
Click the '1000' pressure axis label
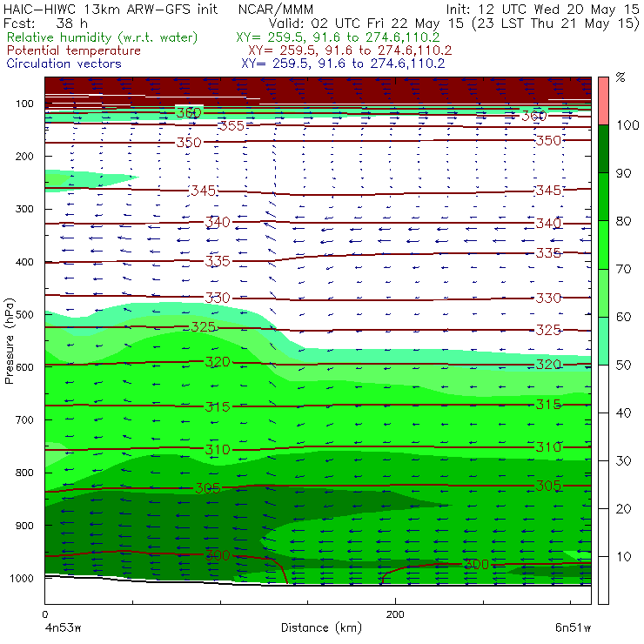coord(22,578)
